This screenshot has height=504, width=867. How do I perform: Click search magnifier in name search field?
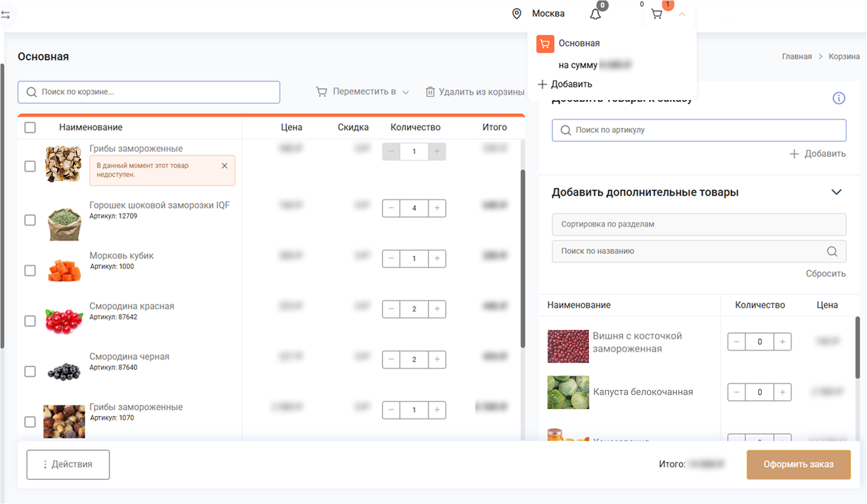point(832,251)
